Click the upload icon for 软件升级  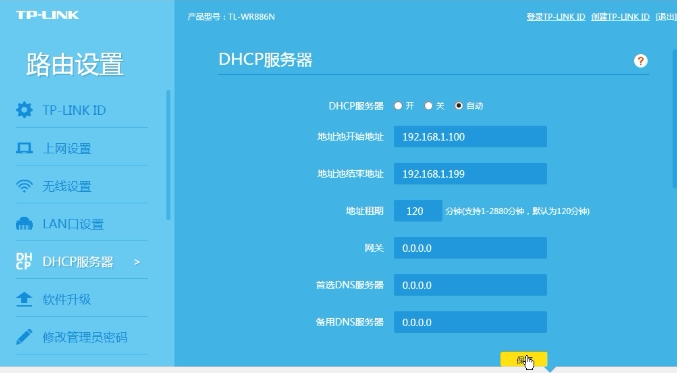(24, 299)
